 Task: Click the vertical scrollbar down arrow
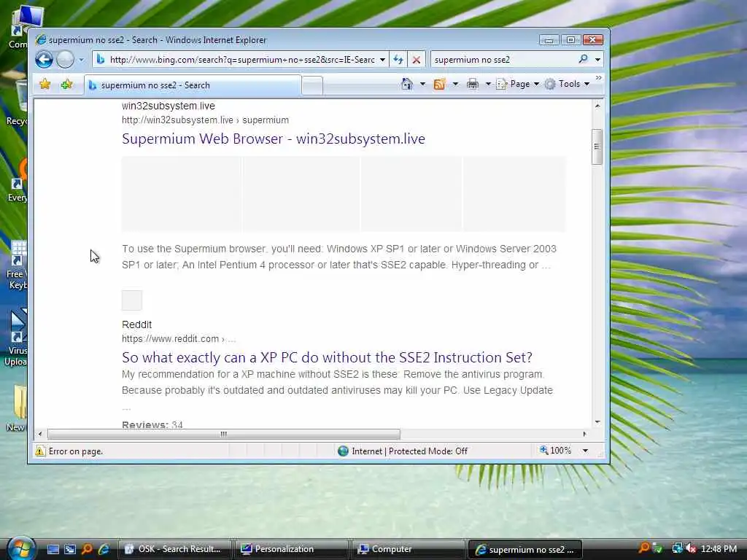click(x=597, y=422)
